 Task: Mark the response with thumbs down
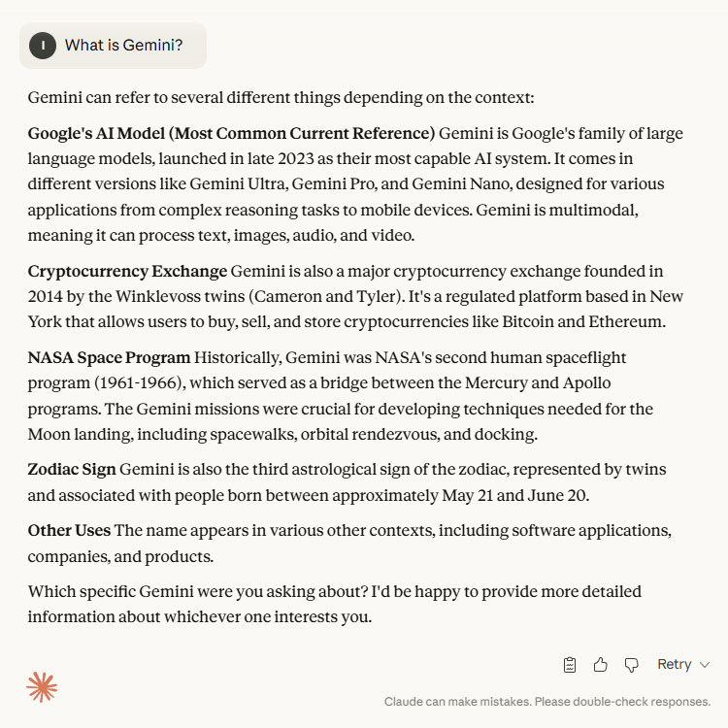(x=631, y=665)
